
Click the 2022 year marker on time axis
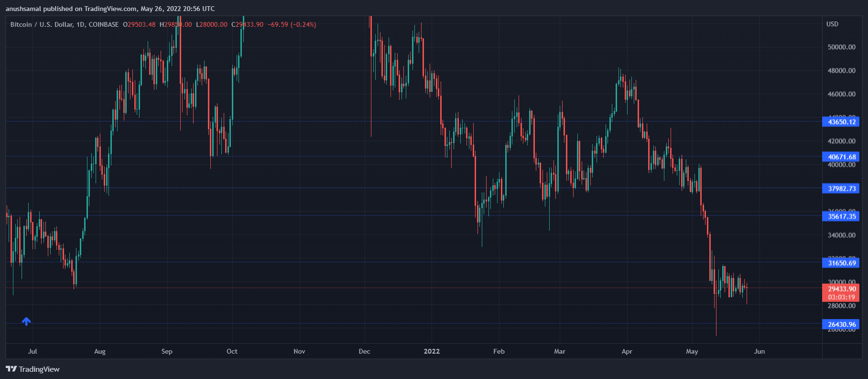coord(432,351)
